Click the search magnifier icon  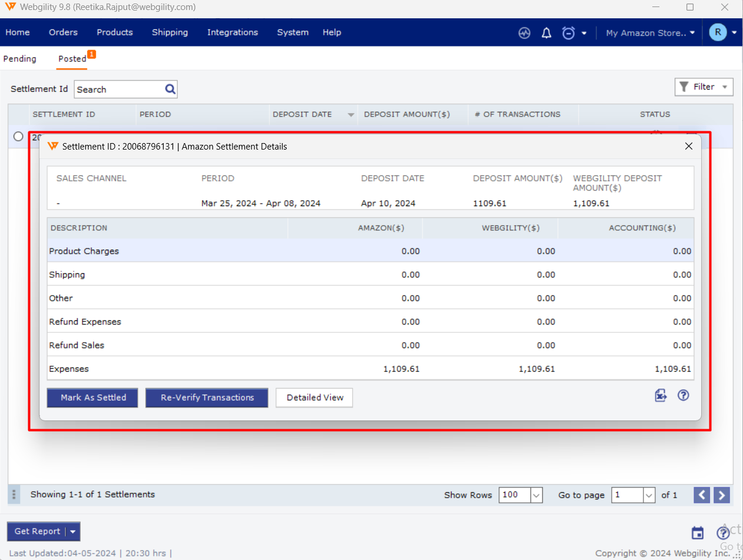[x=170, y=90]
